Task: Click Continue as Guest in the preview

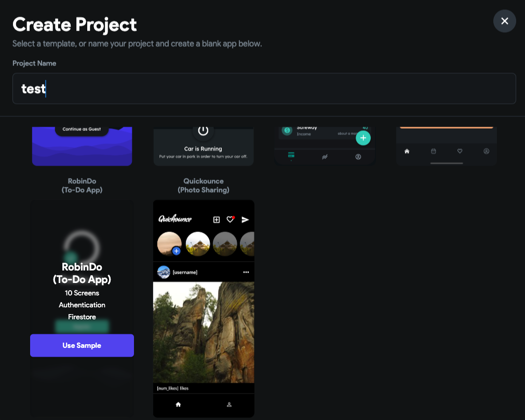Action: pyautogui.click(x=82, y=129)
